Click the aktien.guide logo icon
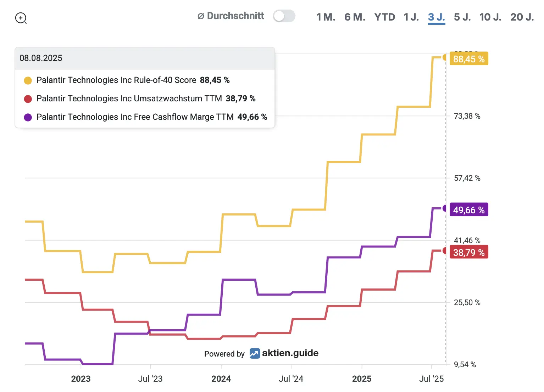The width and height of the screenshot is (544, 392). (x=255, y=353)
